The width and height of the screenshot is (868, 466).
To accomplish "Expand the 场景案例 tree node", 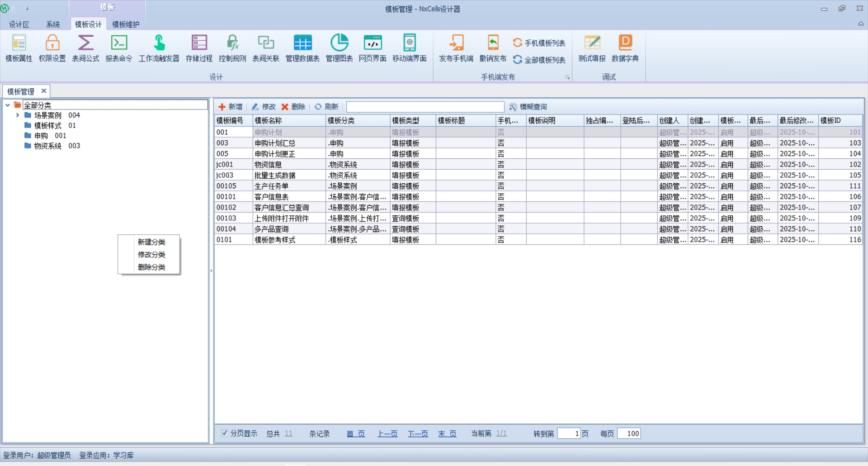I will point(18,115).
